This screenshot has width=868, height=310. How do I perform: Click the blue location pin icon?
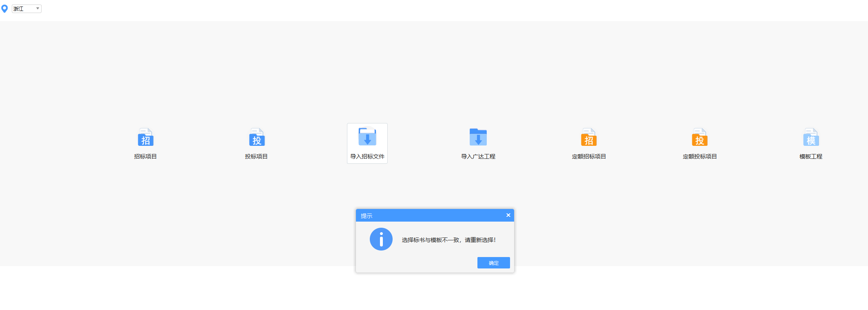4,9
